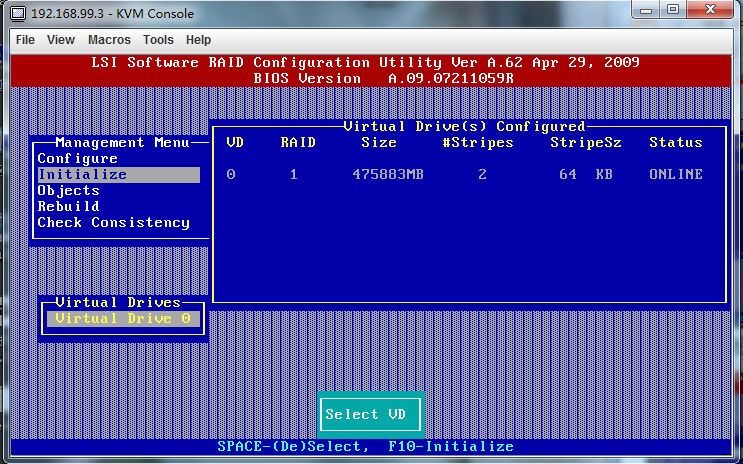The width and height of the screenshot is (743, 464).
Task: Open the Macros menu
Action: [x=109, y=40]
